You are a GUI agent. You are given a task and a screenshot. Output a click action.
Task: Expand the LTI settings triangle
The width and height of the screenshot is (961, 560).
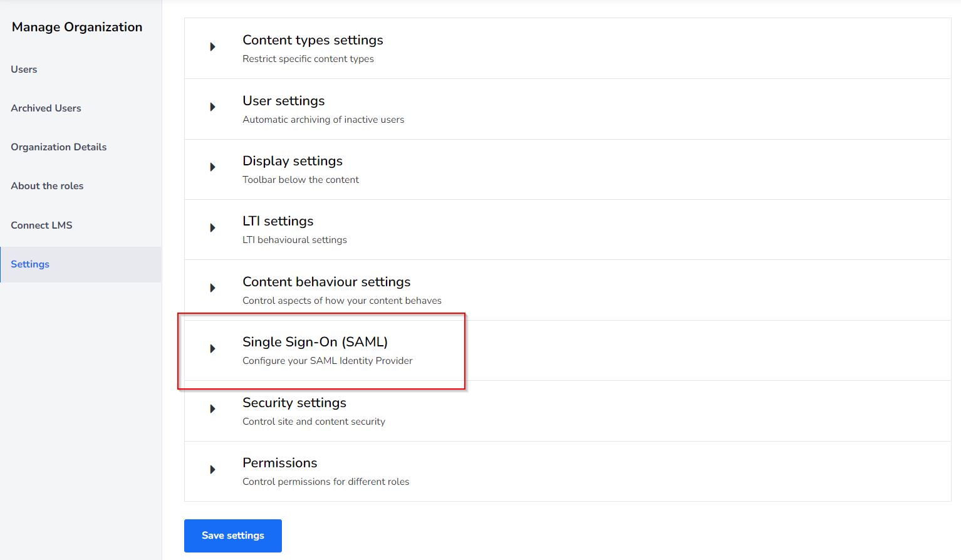click(x=212, y=228)
